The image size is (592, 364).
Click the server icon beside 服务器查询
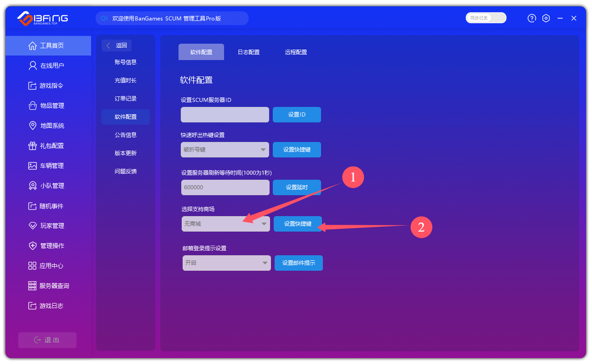32,286
